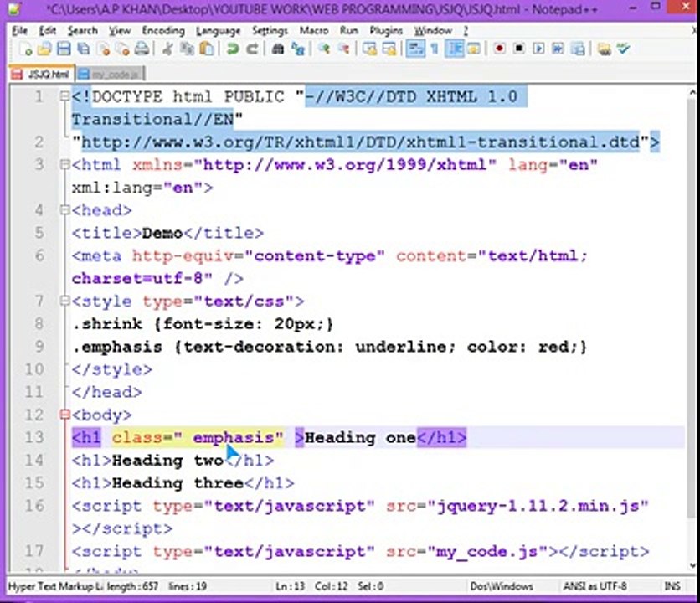Click the spell check ABC icon

click(x=624, y=49)
